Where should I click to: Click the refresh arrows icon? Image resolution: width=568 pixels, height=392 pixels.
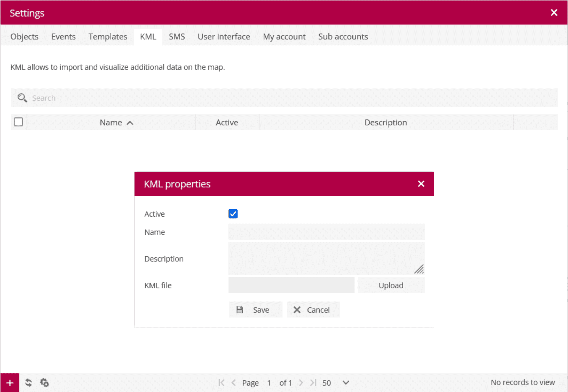(x=28, y=383)
